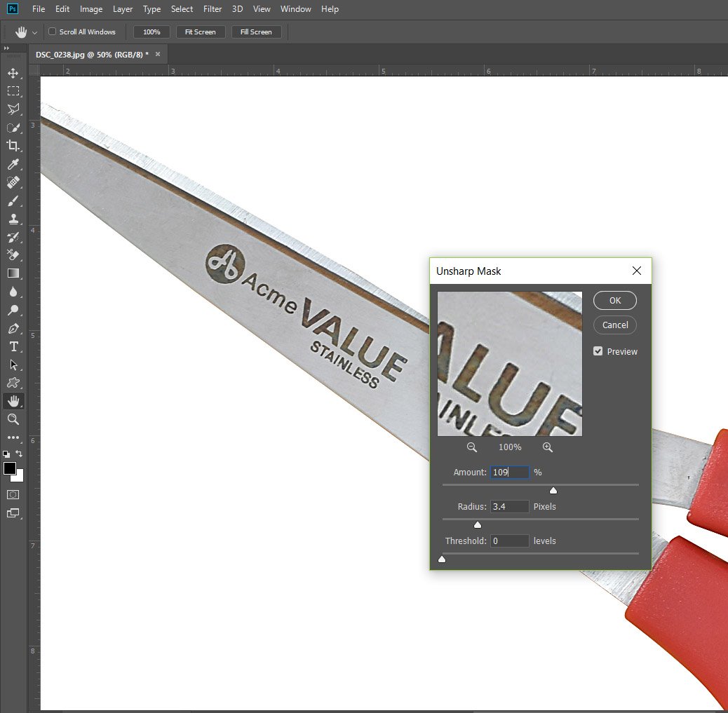
Task: Select the Zoom tool
Action: pyautogui.click(x=13, y=419)
